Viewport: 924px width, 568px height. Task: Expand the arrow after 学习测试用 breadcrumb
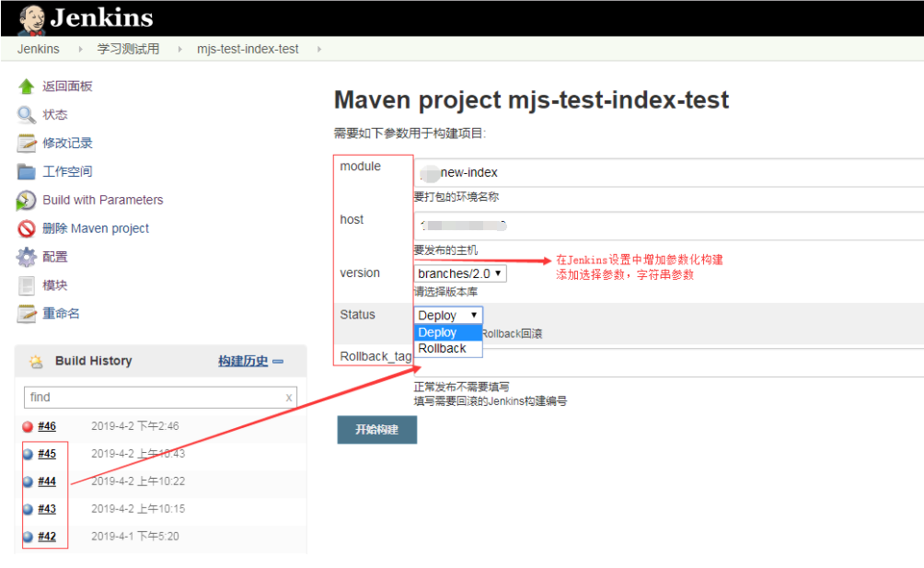(x=179, y=50)
